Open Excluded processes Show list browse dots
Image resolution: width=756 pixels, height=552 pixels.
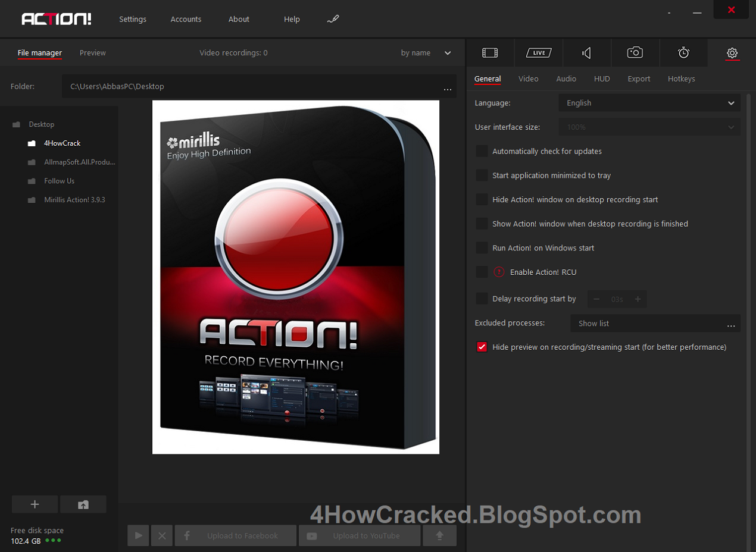(x=731, y=324)
